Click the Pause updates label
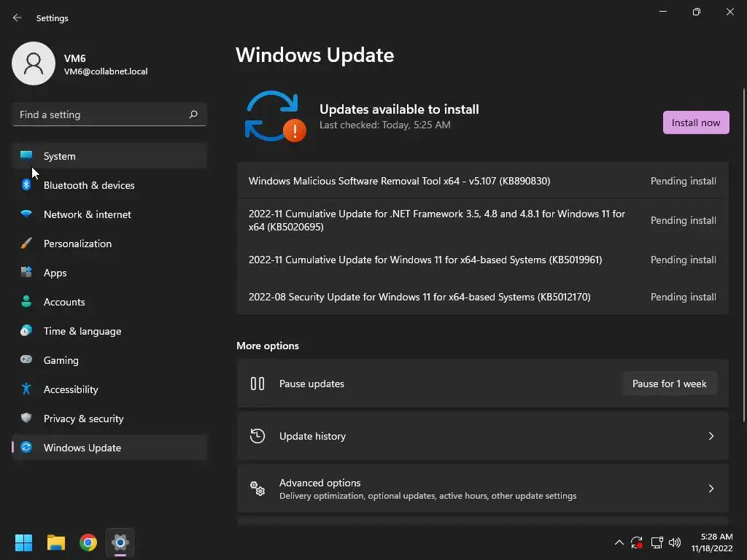 (x=311, y=384)
